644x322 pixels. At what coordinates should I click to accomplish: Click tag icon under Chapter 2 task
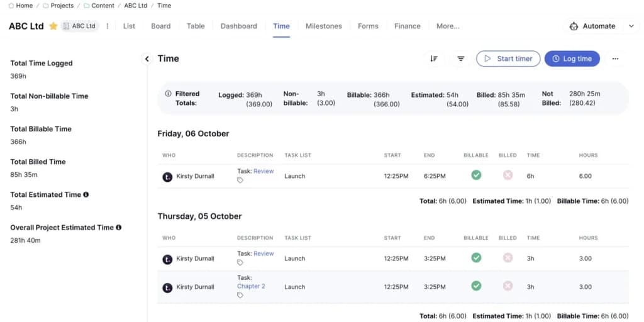tap(240, 296)
